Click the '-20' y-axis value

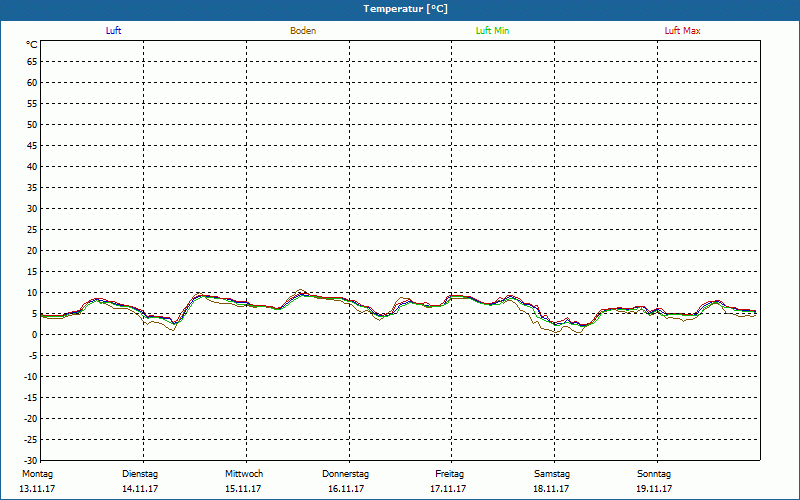[x=31, y=419]
